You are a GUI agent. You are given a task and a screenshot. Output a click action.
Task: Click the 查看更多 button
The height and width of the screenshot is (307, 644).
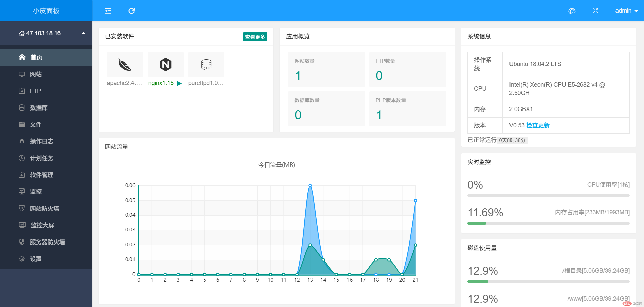coord(255,37)
